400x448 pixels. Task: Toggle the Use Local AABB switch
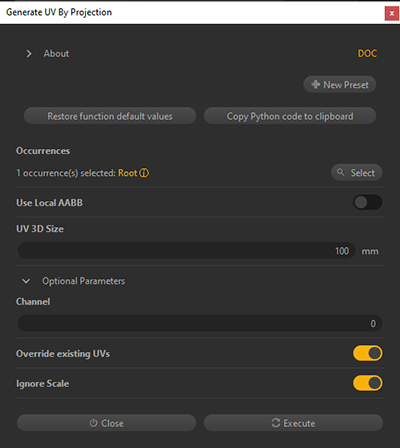click(367, 202)
